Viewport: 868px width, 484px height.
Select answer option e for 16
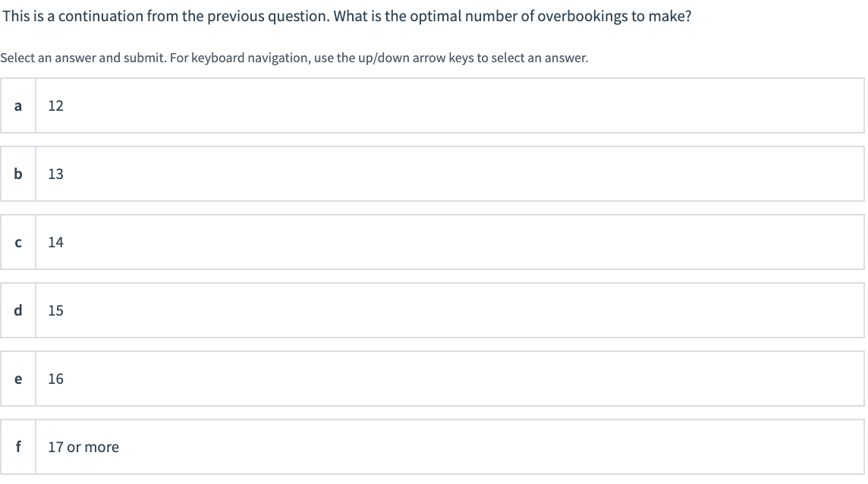click(x=432, y=379)
